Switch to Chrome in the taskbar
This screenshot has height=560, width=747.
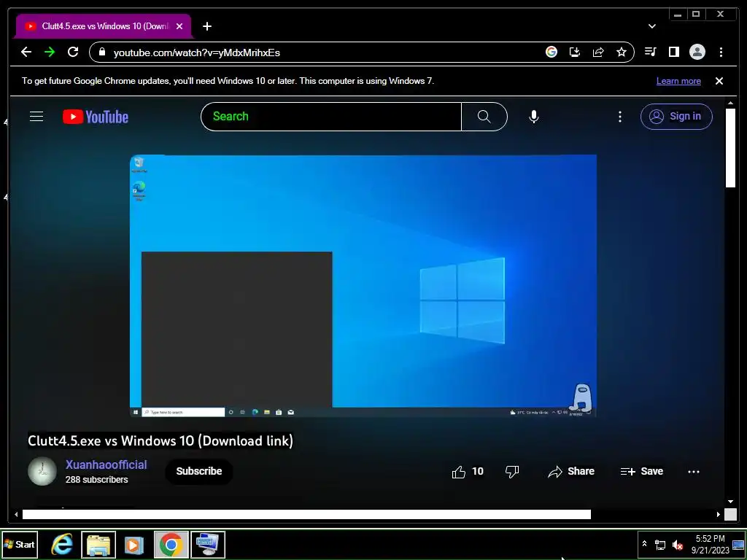[171, 544]
